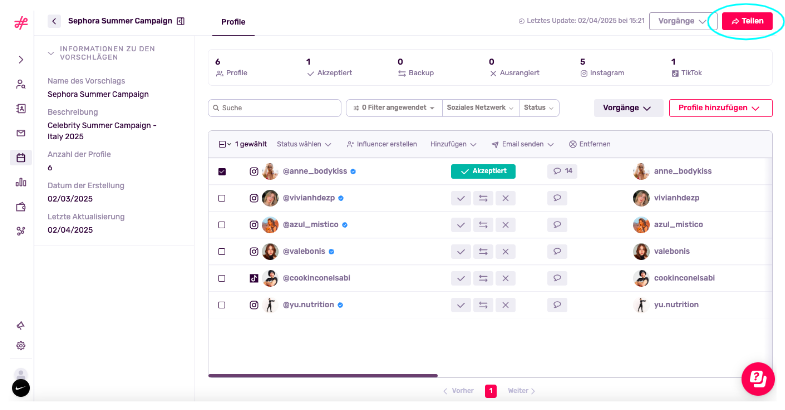Reject vivianhdezp with the X icon
This screenshot has height=410, width=785.
tap(506, 198)
